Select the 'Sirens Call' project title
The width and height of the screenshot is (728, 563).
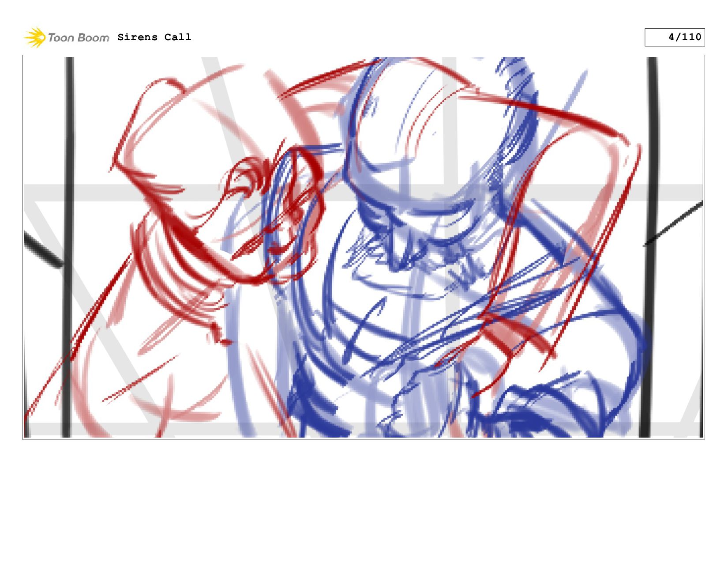coord(154,37)
